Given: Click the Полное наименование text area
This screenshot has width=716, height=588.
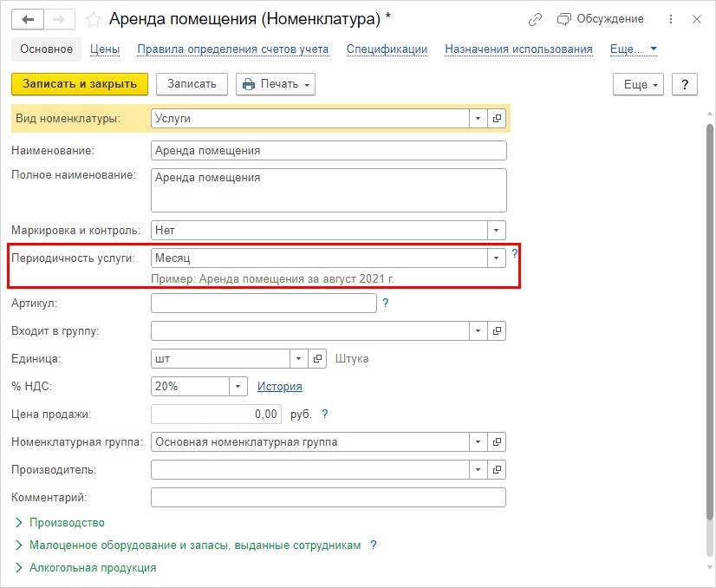Looking at the screenshot, I should 329,191.
